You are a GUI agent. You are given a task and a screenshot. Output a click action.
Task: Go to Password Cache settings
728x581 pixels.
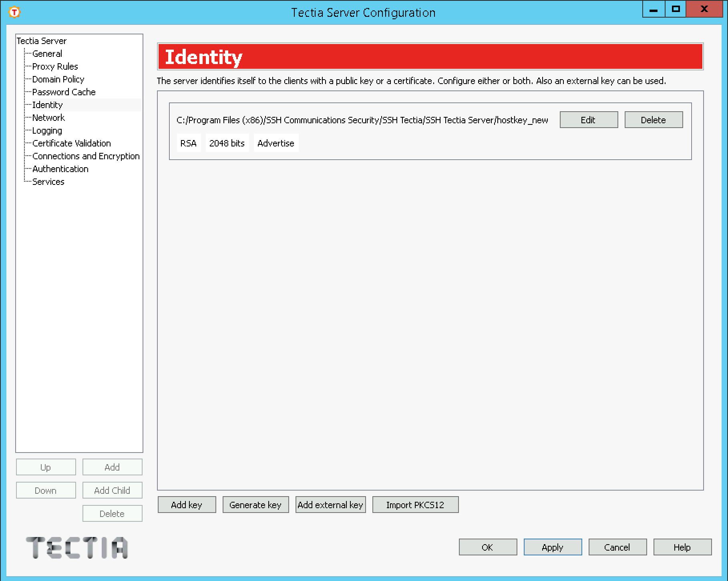64,92
